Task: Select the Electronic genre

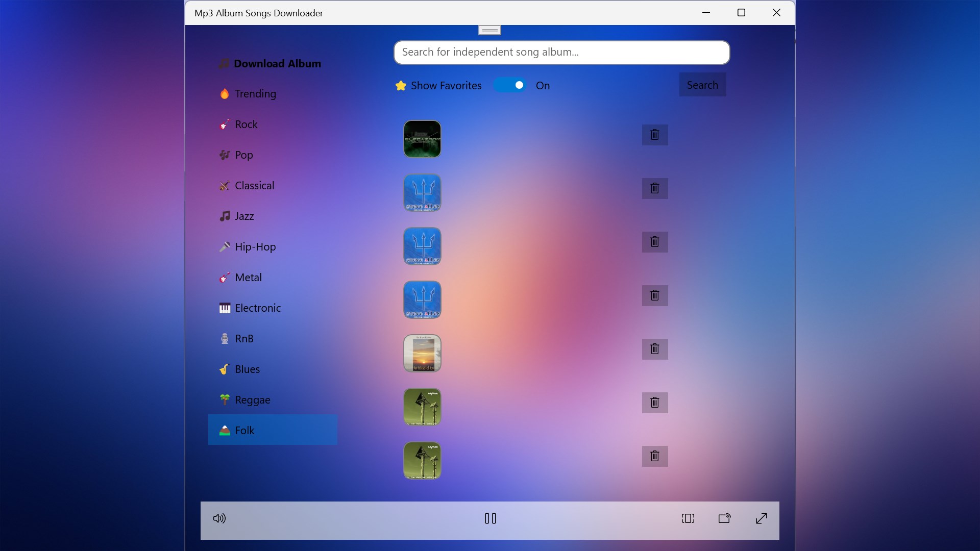Action: tap(258, 308)
